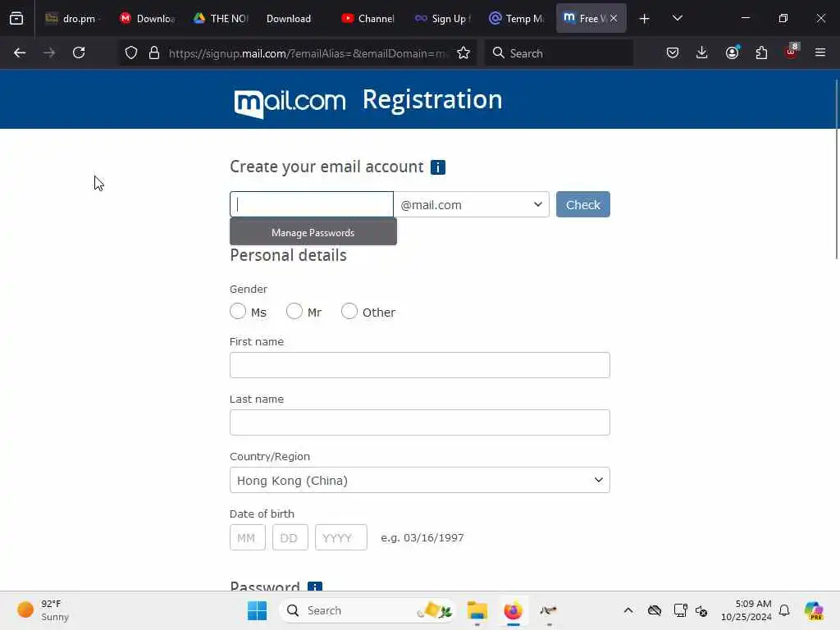Reload the current page
Screen dimensions: 840x630
tap(79, 52)
